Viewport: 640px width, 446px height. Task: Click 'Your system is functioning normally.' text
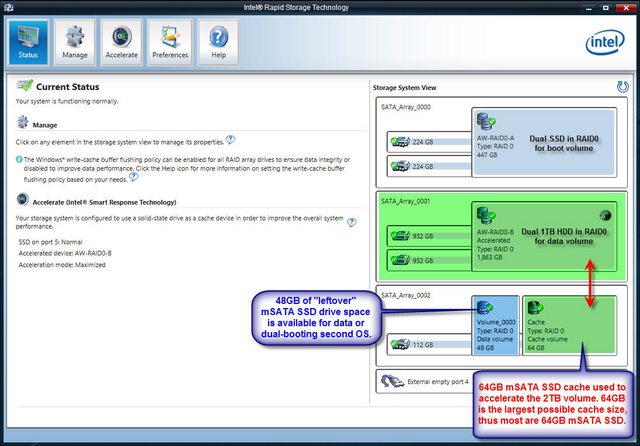[67, 101]
